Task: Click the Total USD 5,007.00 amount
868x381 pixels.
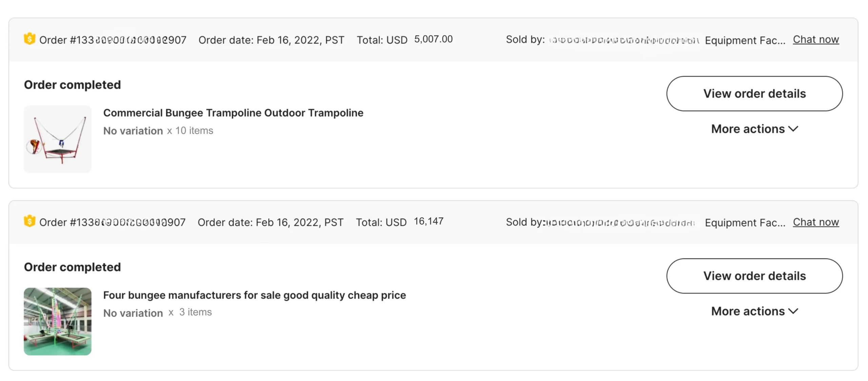Action: (x=433, y=39)
